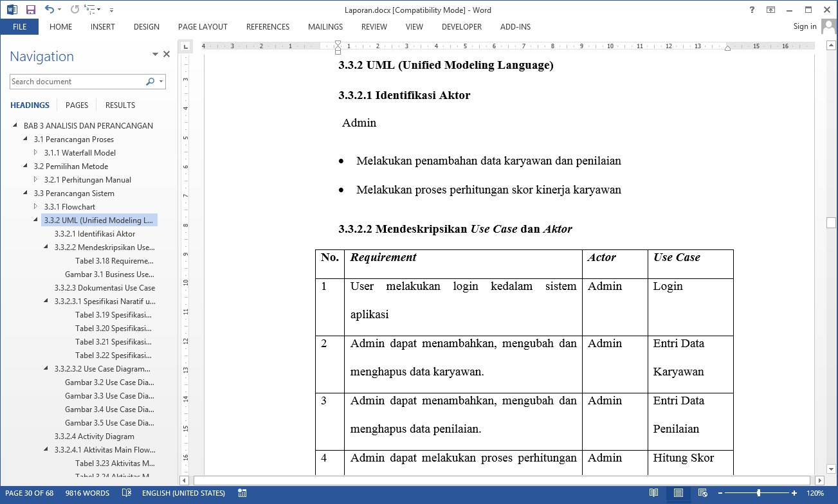Collapse the 3.3 Perancangan Sistem heading
This screenshot has width=838, height=504.
tap(26, 194)
